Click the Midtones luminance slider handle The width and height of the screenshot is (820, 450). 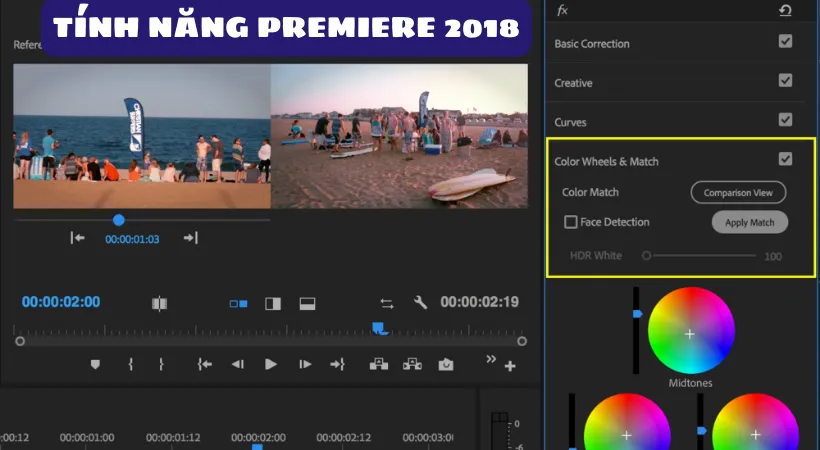[x=637, y=314]
